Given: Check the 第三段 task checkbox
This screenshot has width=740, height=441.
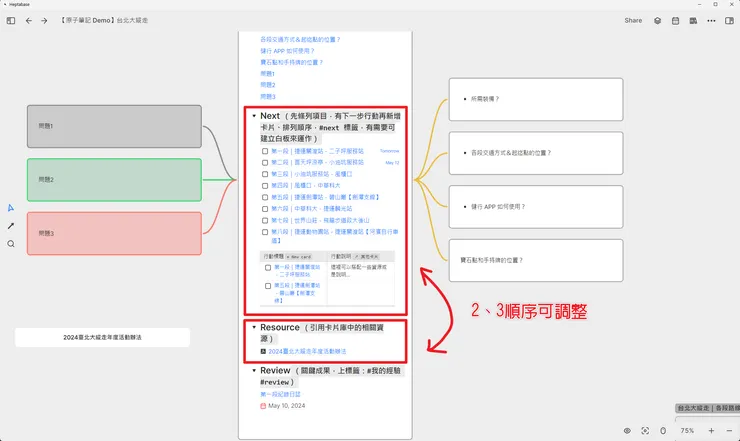Looking at the screenshot, I should point(265,174).
